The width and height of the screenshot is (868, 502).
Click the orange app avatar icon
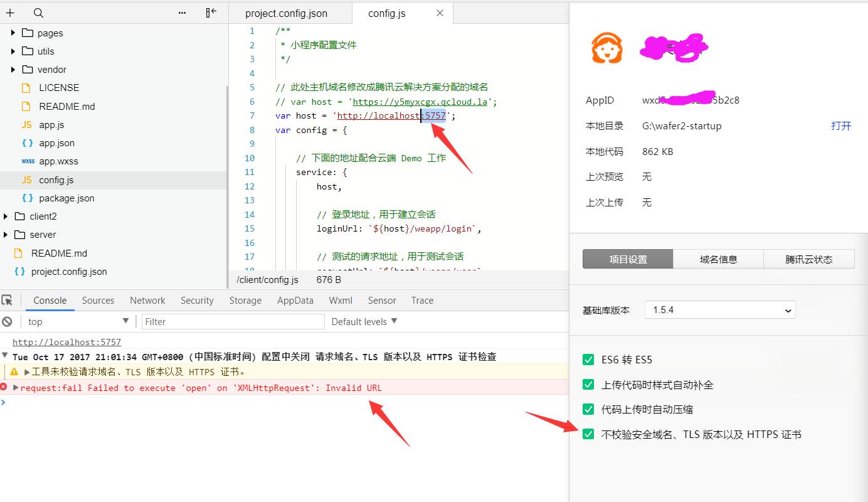607,48
